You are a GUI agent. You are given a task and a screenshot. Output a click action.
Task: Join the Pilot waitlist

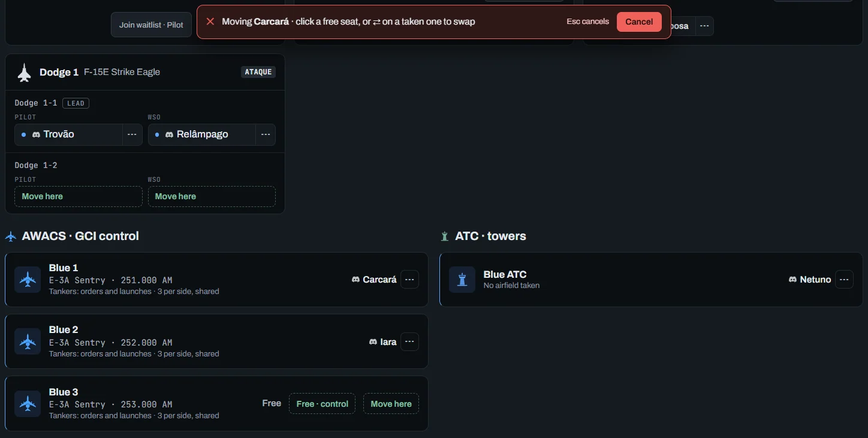(151, 25)
